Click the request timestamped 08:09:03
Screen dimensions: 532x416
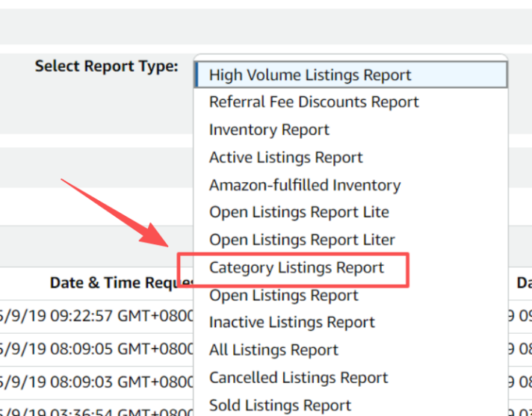click(x=97, y=381)
